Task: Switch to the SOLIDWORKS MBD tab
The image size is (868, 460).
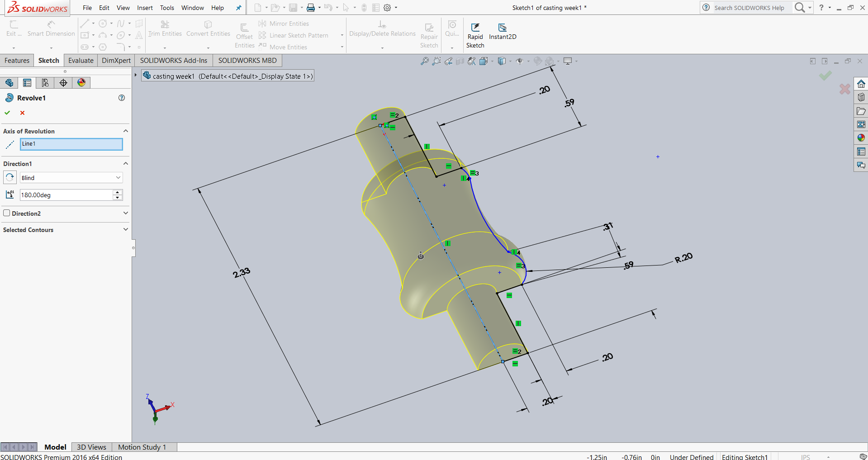Action: [x=247, y=61]
